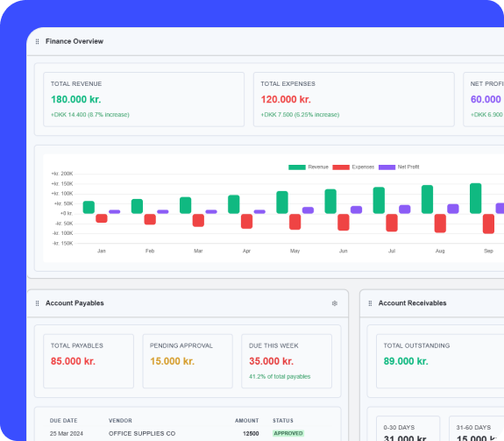Image resolution: width=504 pixels, height=441 pixels.
Task: Select the Total Revenue 180.000 kr. value
Action: (76, 99)
